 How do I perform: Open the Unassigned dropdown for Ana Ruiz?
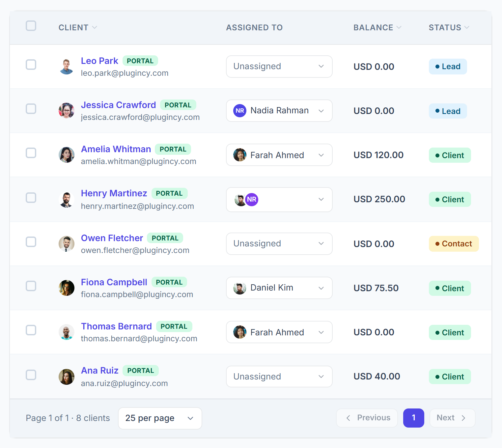(x=279, y=377)
